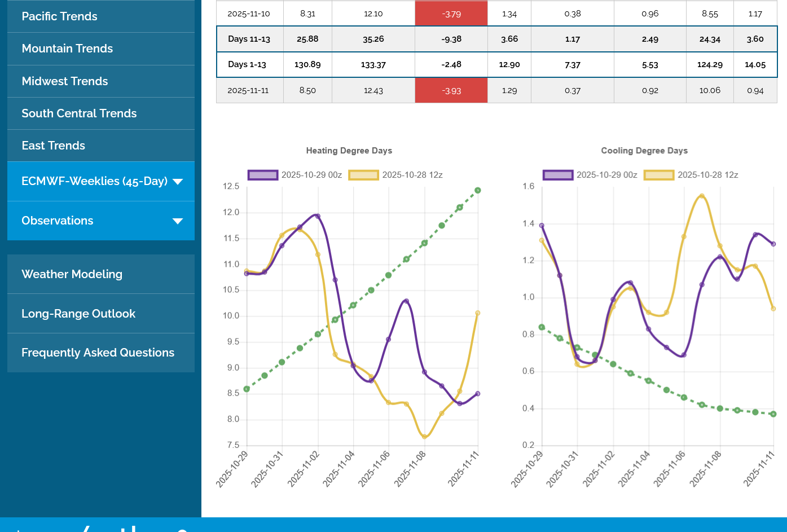The height and width of the screenshot is (532, 787).
Task: Expand the ECMWF-Weeklies (45-Day) dropdown arrow
Action: (178, 182)
